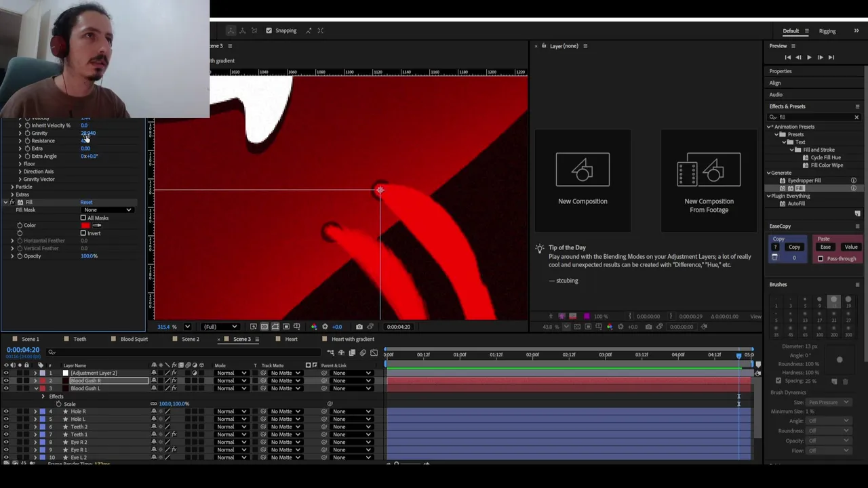
Task: Hide the Eye R 2 layer
Action: (x=6, y=442)
